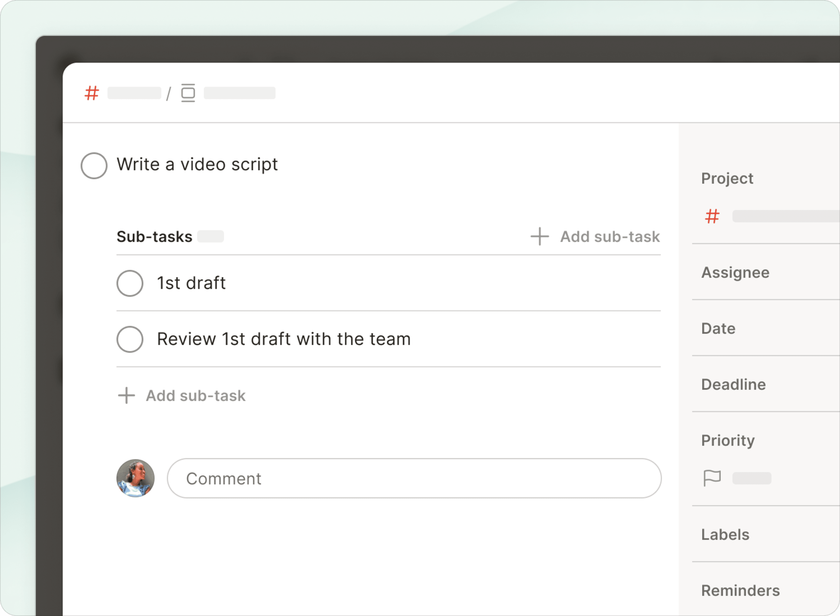
Task: Check off 'Review 1st draft with the team'
Action: [x=130, y=339]
